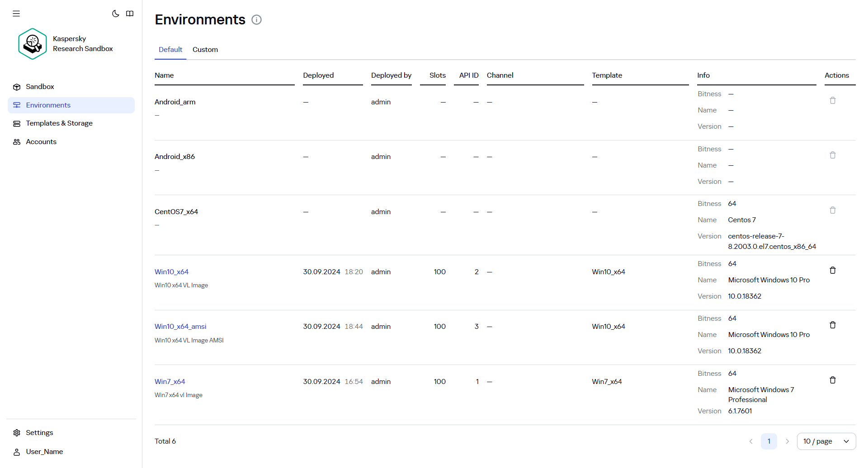Select the Default tab

(x=170, y=50)
